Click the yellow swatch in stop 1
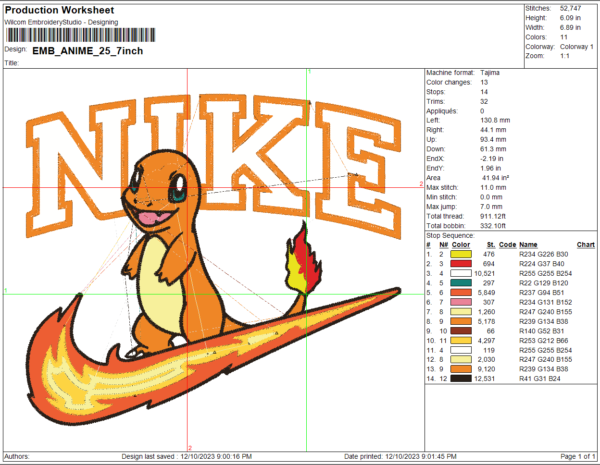 click(x=461, y=254)
